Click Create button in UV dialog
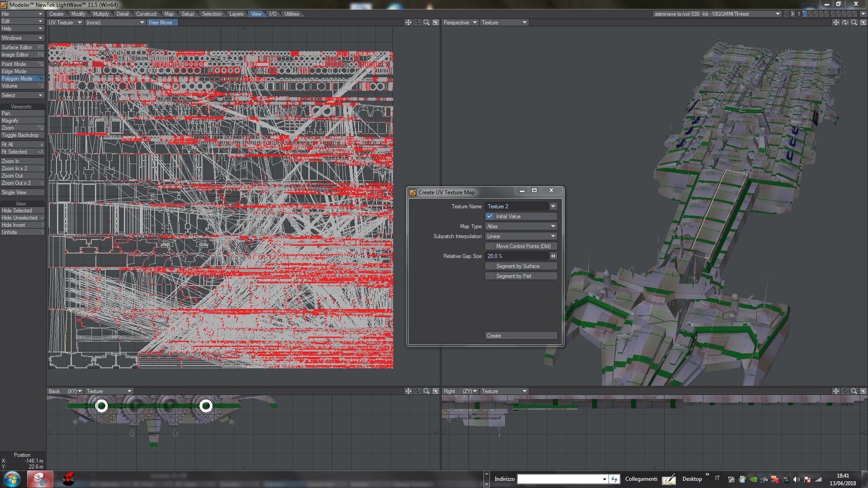The image size is (868, 488). pyautogui.click(x=521, y=336)
